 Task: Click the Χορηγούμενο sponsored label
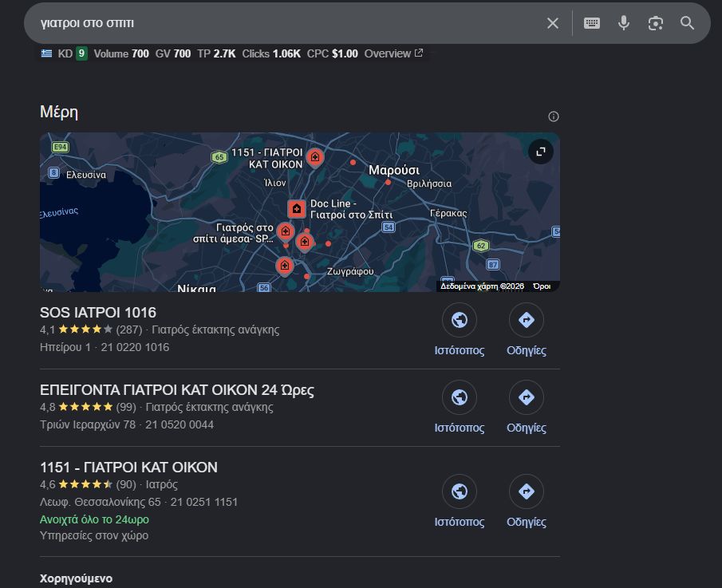tap(76, 578)
